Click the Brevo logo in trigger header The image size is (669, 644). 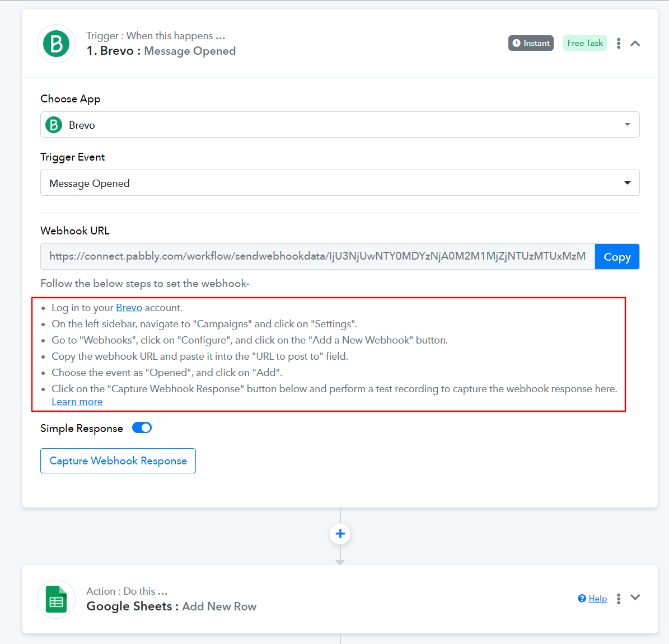tap(57, 44)
